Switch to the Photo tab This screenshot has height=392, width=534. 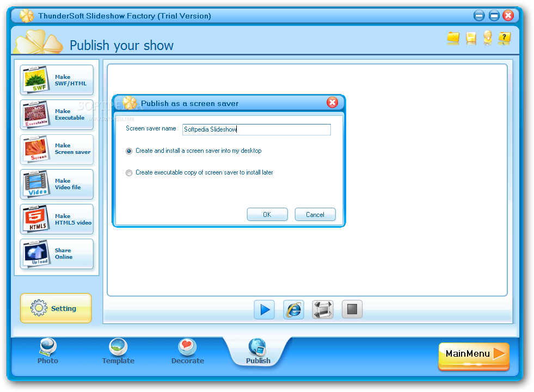[48, 351]
